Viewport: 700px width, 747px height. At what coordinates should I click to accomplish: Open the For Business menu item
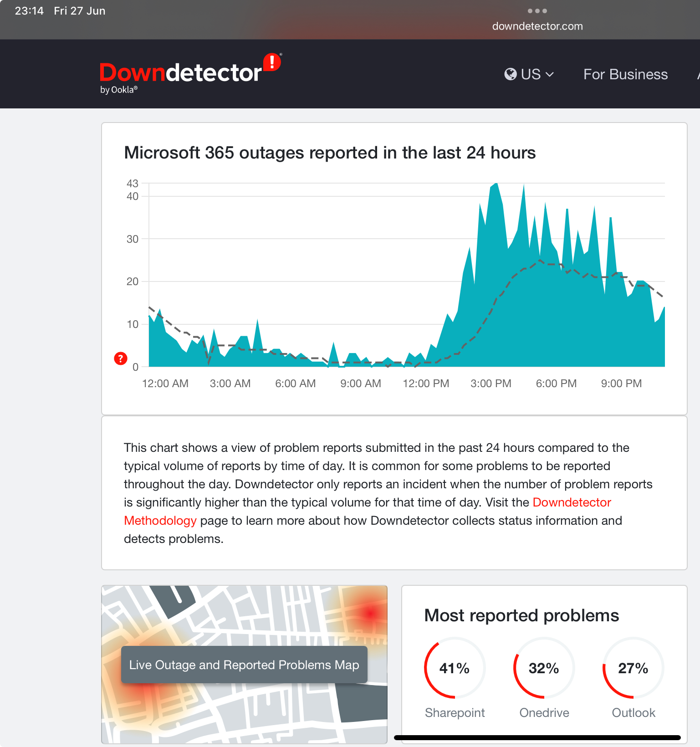(625, 74)
